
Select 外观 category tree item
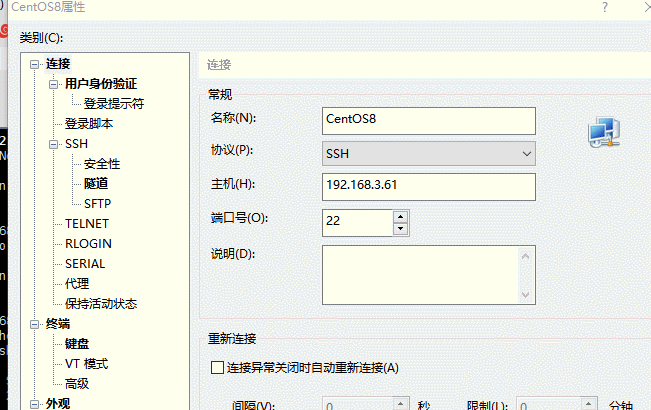[x=58, y=403]
